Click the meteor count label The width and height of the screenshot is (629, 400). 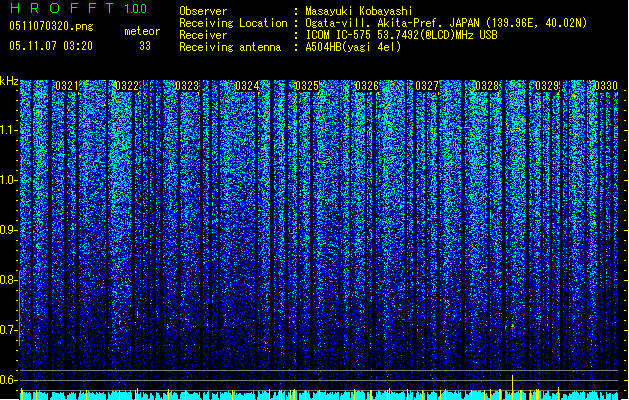tap(142, 31)
